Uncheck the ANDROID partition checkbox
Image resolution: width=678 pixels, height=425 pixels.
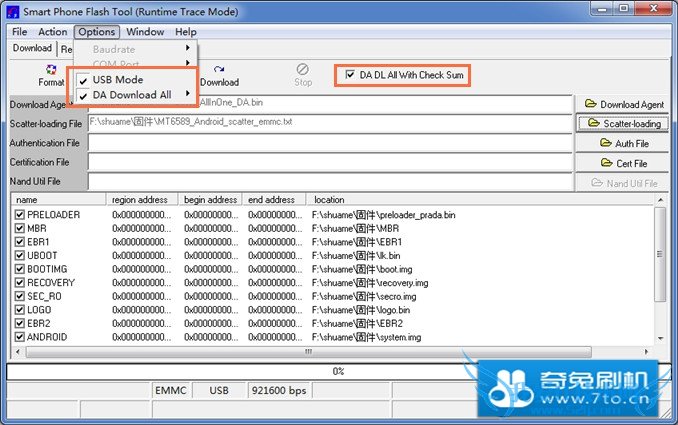coord(19,337)
